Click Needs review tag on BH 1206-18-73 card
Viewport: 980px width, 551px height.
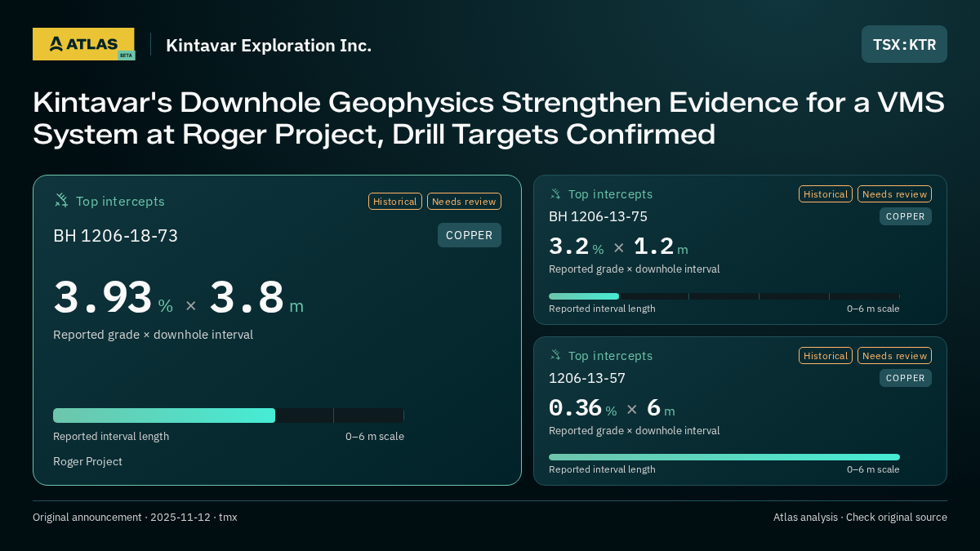click(x=464, y=201)
